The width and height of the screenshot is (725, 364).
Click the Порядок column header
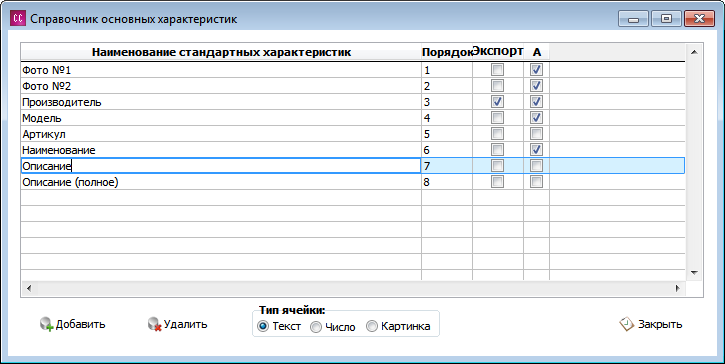pyautogui.click(x=447, y=52)
